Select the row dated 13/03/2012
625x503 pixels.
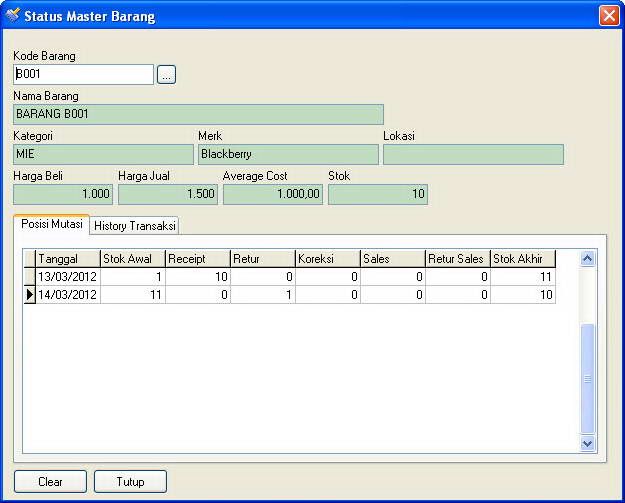coord(290,277)
